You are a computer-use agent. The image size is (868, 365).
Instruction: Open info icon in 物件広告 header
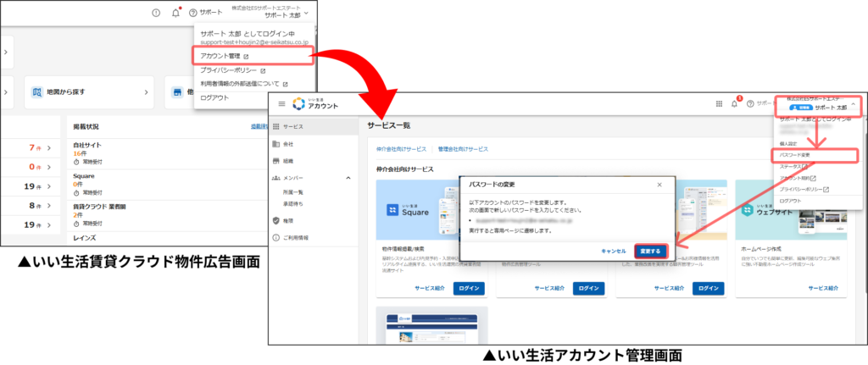(x=156, y=13)
